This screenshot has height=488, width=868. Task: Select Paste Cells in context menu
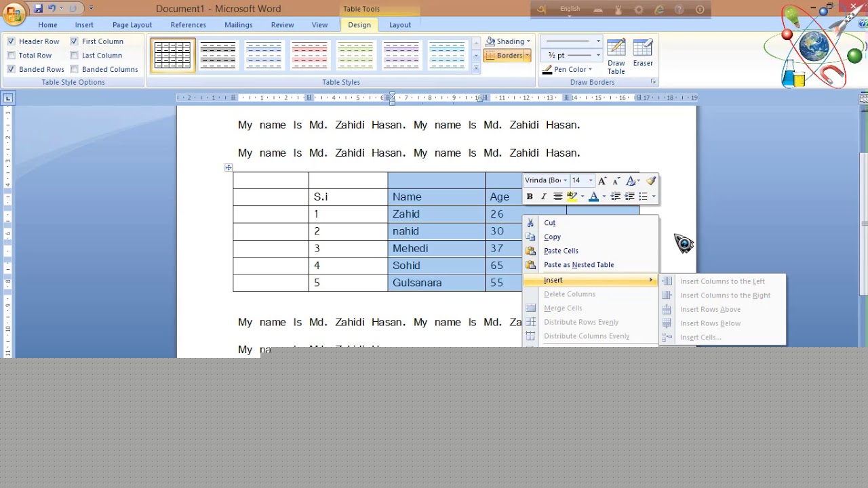point(590,251)
